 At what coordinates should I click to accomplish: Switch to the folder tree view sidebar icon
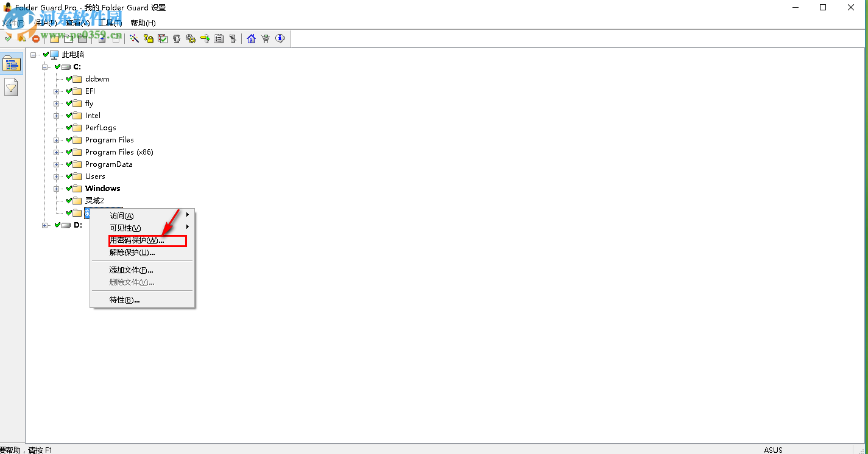pos(12,64)
